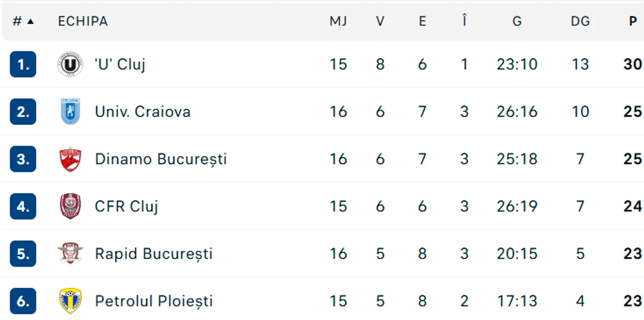
Task: Select the blue rank 1 badge
Action: click(23, 64)
